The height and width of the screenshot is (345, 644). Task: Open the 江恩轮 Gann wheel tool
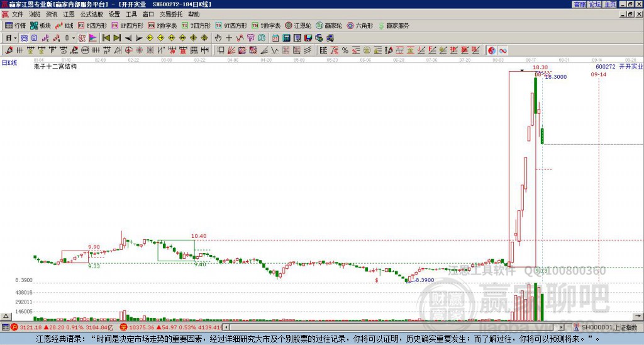click(x=297, y=26)
